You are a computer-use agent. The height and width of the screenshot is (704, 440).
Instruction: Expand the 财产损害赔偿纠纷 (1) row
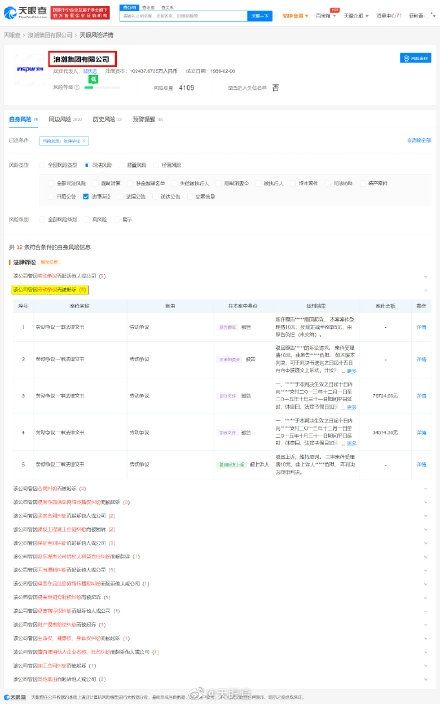point(219,625)
